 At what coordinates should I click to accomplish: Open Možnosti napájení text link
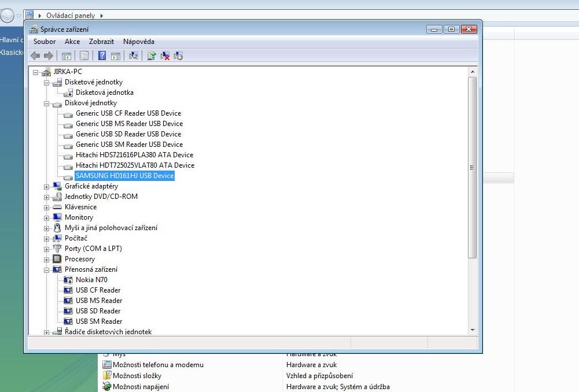click(141, 387)
